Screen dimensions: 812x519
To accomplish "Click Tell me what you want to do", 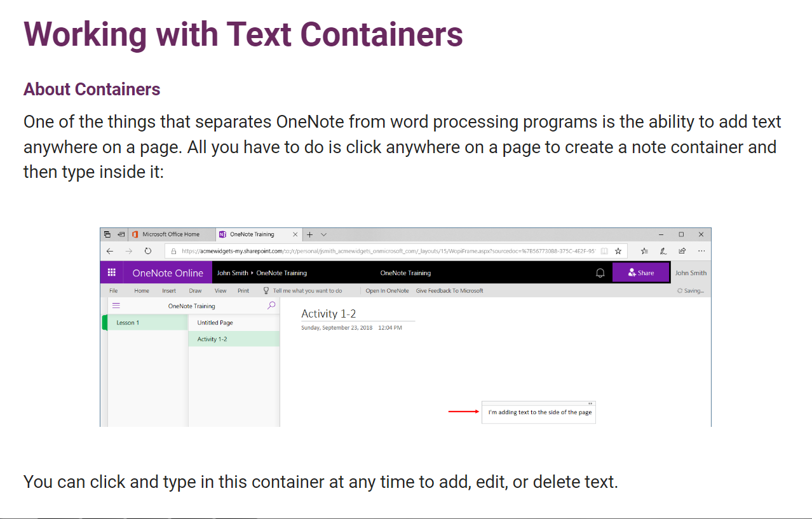I will tap(308, 291).
